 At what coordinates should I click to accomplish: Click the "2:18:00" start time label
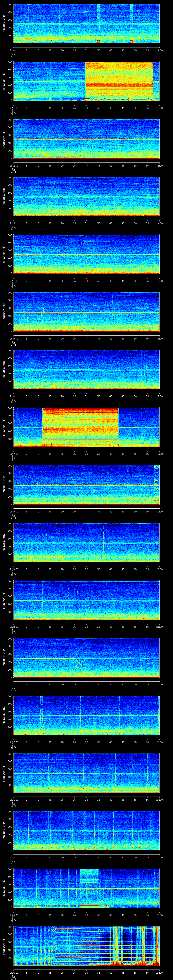pyautogui.click(x=14, y=511)
